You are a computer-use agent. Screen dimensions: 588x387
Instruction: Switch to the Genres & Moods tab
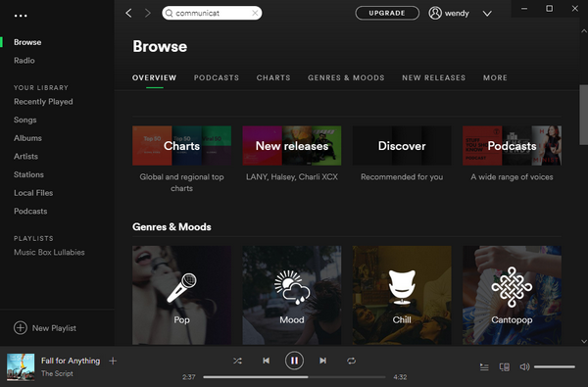pyautogui.click(x=346, y=77)
